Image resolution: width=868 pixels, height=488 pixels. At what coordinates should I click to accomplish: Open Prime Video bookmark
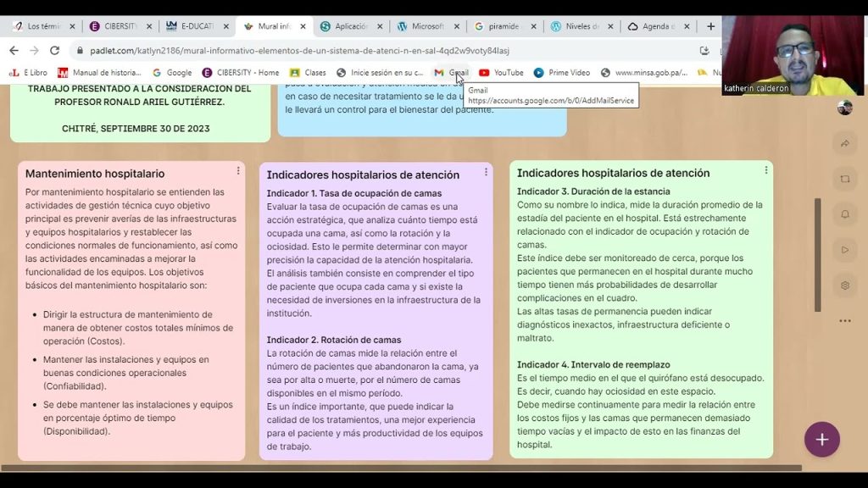tap(562, 73)
